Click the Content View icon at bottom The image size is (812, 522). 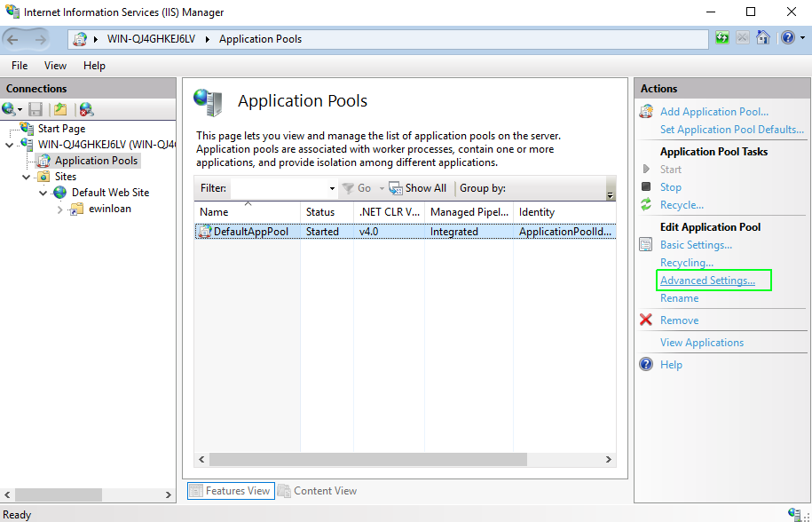tap(284, 490)
